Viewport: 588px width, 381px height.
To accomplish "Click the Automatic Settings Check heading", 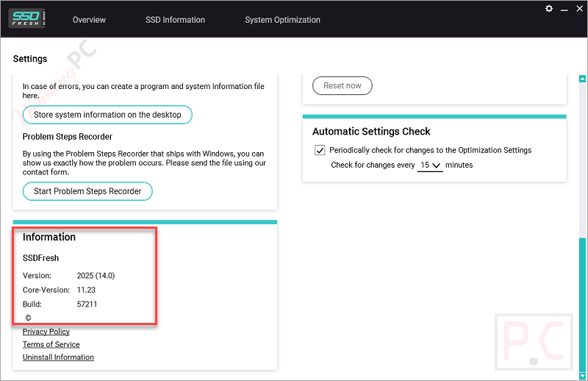I will (x=371, y=132).
